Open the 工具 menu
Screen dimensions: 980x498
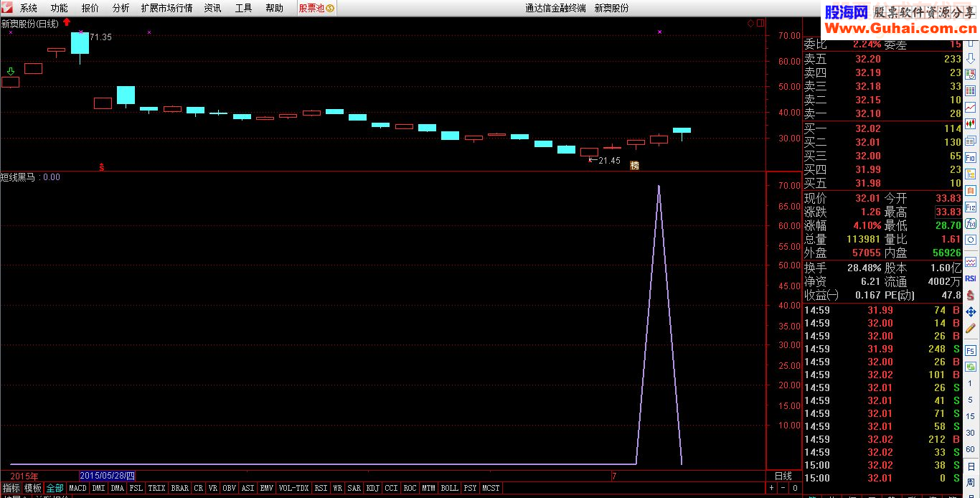point(243,8)
